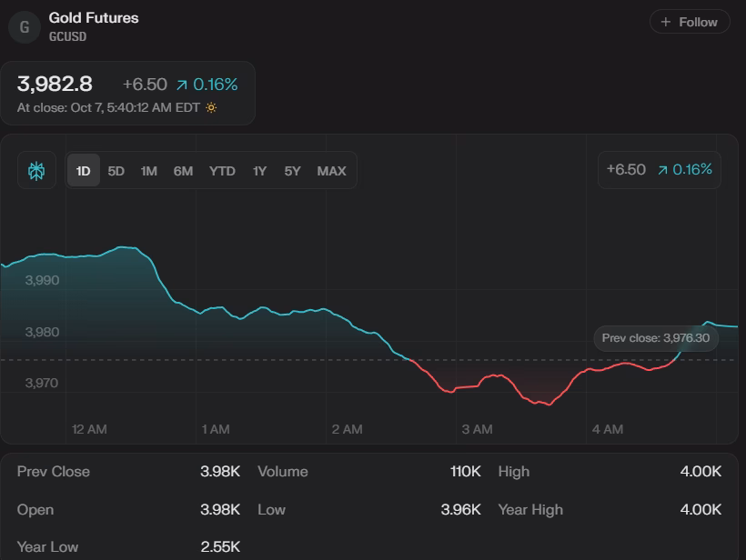Switch to the 5D time range tab
The height and width of the screenshot is (560, 746).
pos(116,170)
